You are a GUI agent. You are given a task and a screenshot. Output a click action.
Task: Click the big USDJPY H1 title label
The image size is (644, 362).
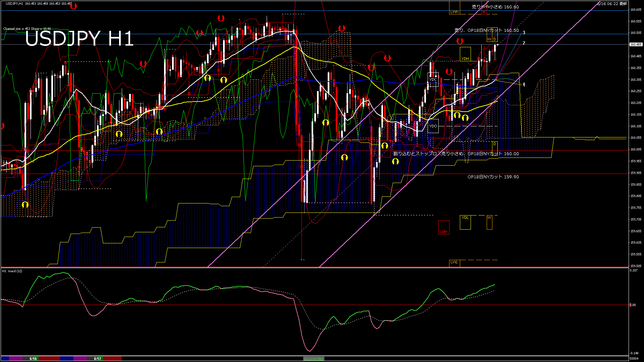click(79, 39)
